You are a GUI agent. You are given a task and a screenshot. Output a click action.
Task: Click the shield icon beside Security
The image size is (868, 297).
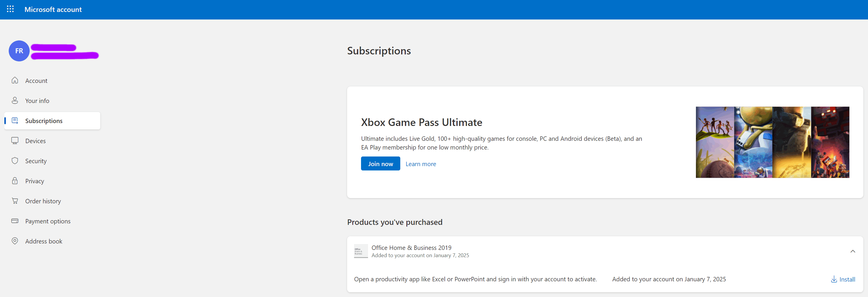pos(15,161)
